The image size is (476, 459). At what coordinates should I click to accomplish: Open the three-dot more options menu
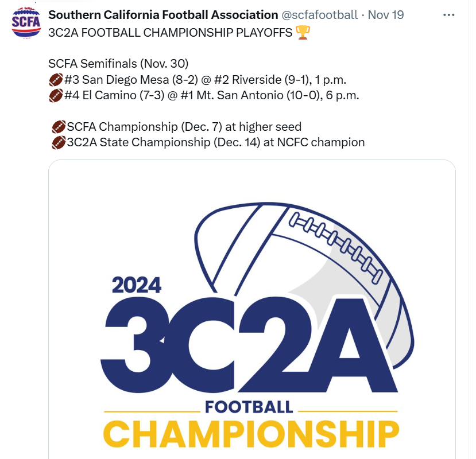coord(448,15)
